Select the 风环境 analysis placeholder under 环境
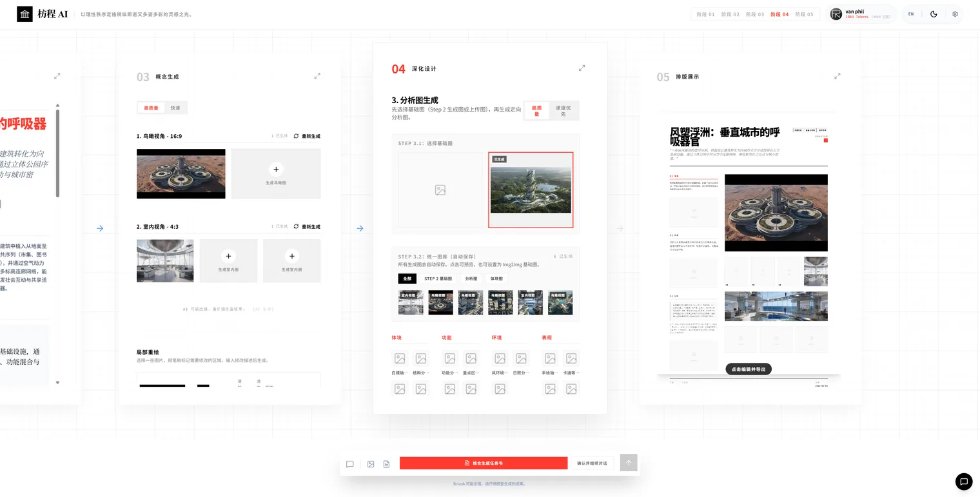This screenshot has width=980, height=497. tap(500, 358)
